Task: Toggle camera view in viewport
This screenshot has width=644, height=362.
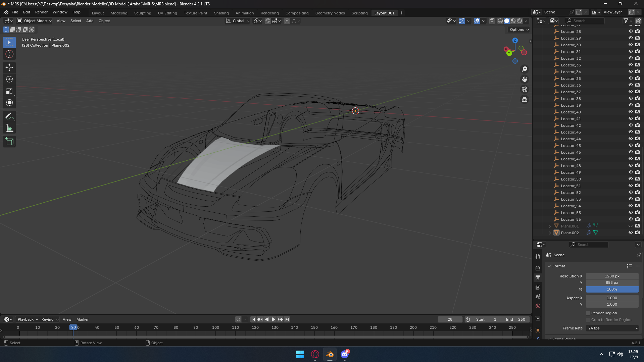Action: 524,90
